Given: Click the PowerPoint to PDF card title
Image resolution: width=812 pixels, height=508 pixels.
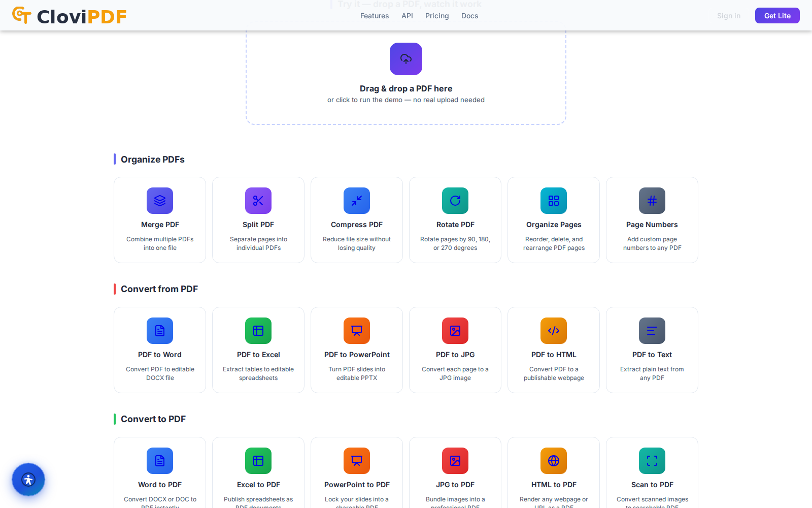Looking at the screenshot, I should click(x=357, y=485).
